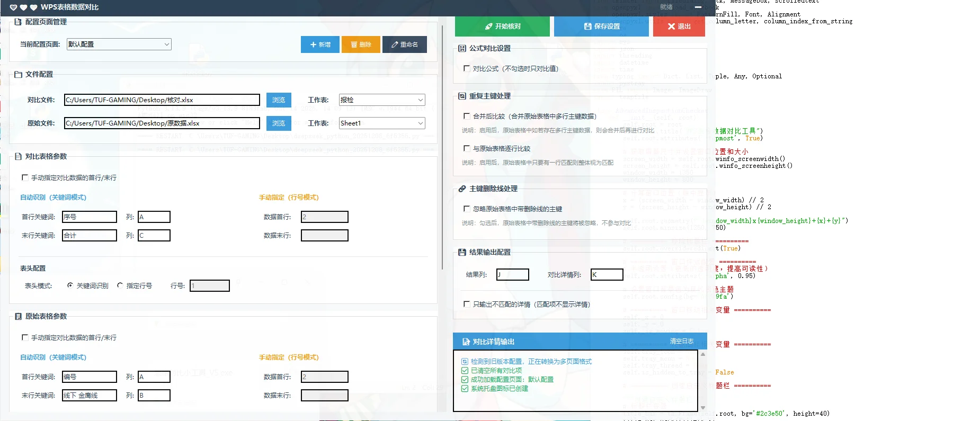Click the link icon beside 主键删除线处理
The height and width of the screenshot is (421, 980).
(x=462, y=189)
